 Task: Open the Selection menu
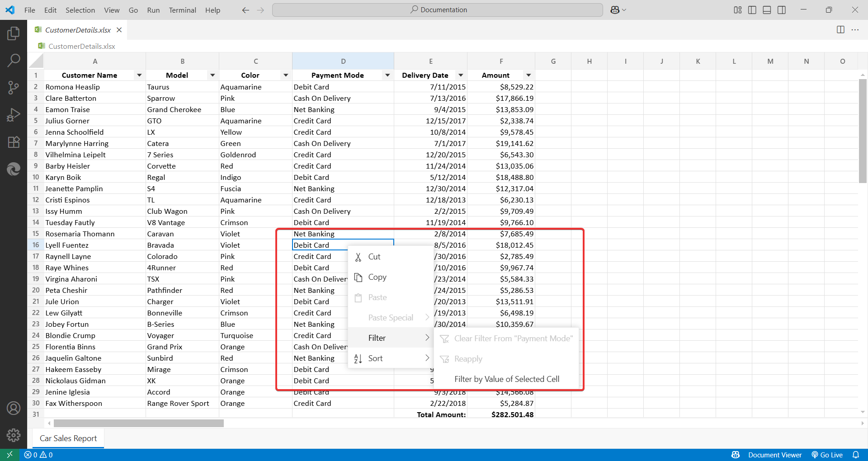(x=80, y=10)
